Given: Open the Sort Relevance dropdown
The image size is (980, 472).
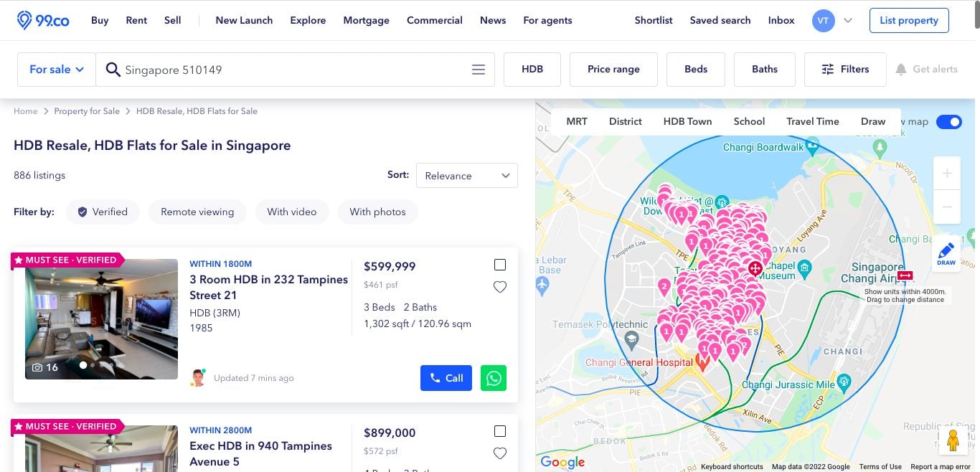Looking at the screenshot, I should (x=467, y=176).
